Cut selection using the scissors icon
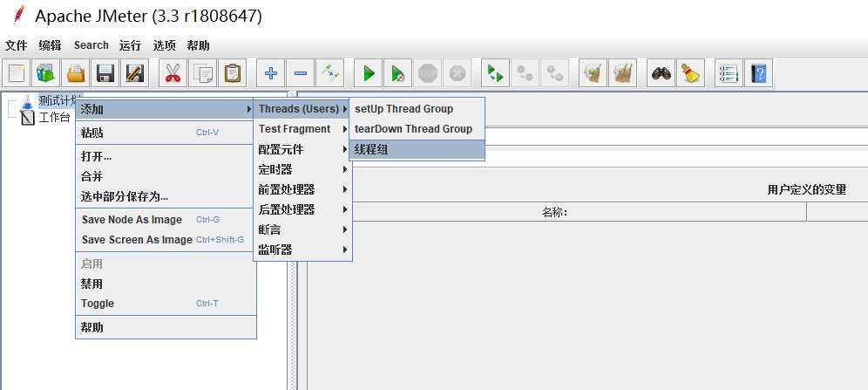This screenshot has width=868, height=390. pyautogui.click(x=173, y=73)
